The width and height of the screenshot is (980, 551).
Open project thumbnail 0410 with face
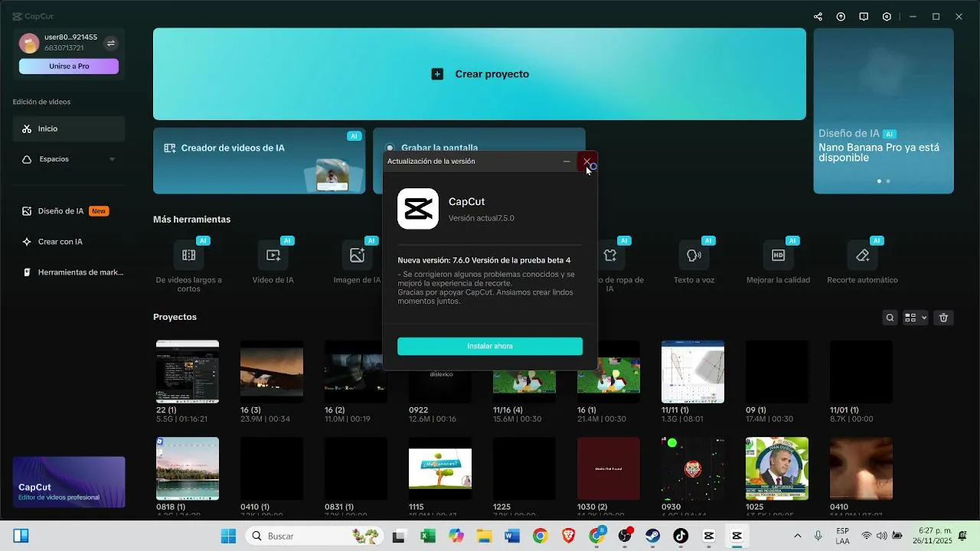pos(861,468)
